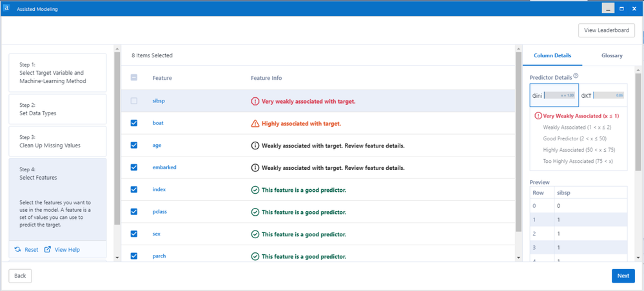The height and width of the screenshot is (291, 644).
Task: Click the parch feature name
Action: click(159, 256)
